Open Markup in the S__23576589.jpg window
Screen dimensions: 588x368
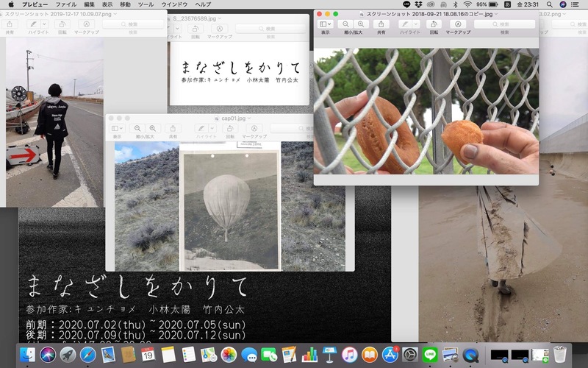point(220,29)
